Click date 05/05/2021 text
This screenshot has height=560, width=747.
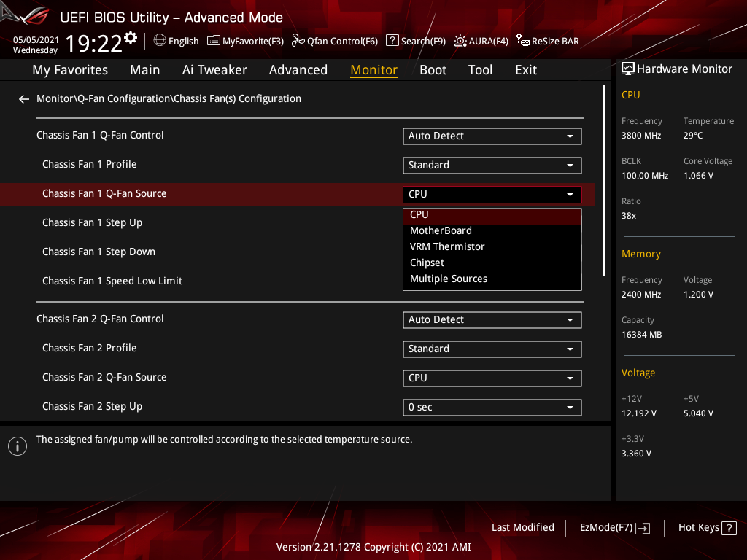36,40
